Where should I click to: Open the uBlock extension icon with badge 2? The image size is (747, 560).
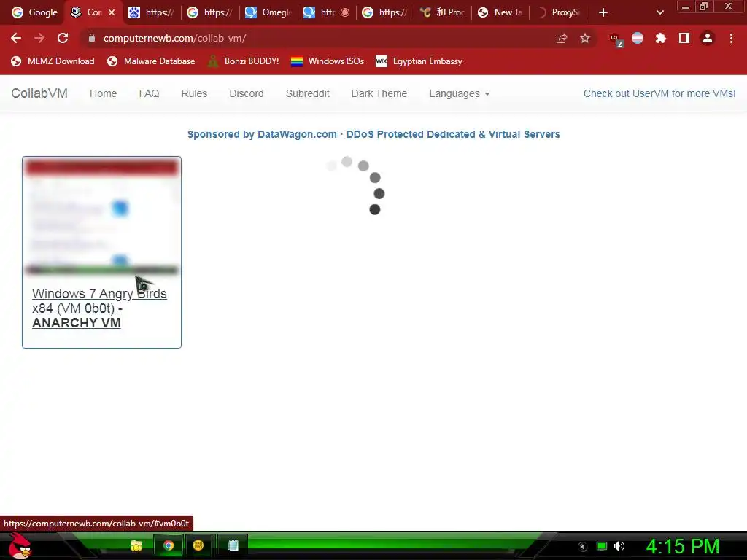click(616, 39)
